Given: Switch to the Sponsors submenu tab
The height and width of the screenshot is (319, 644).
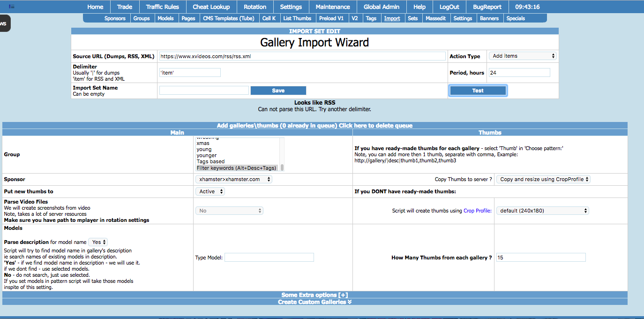Looking at the screenshot, I should (x=115, y=18).
